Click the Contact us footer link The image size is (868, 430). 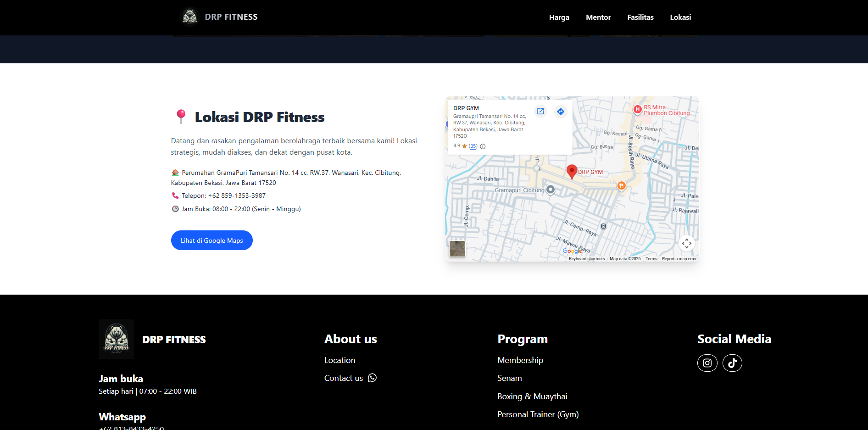(x=344, y=378)
